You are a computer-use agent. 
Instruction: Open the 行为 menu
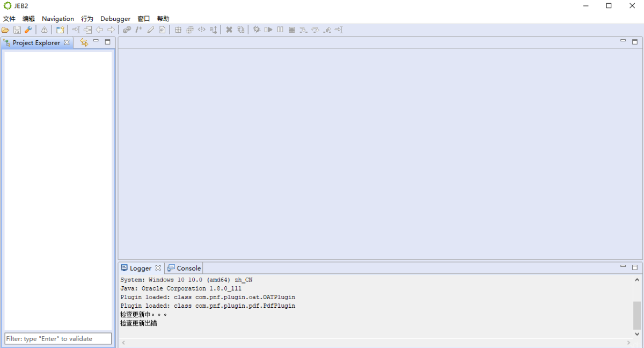tap(87, 19)
